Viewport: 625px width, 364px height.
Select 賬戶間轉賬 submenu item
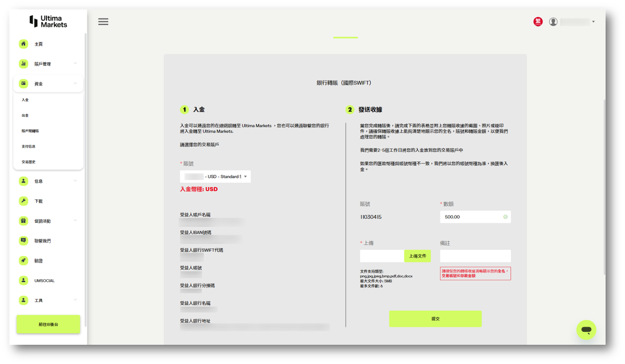click(x=30, y=131)
